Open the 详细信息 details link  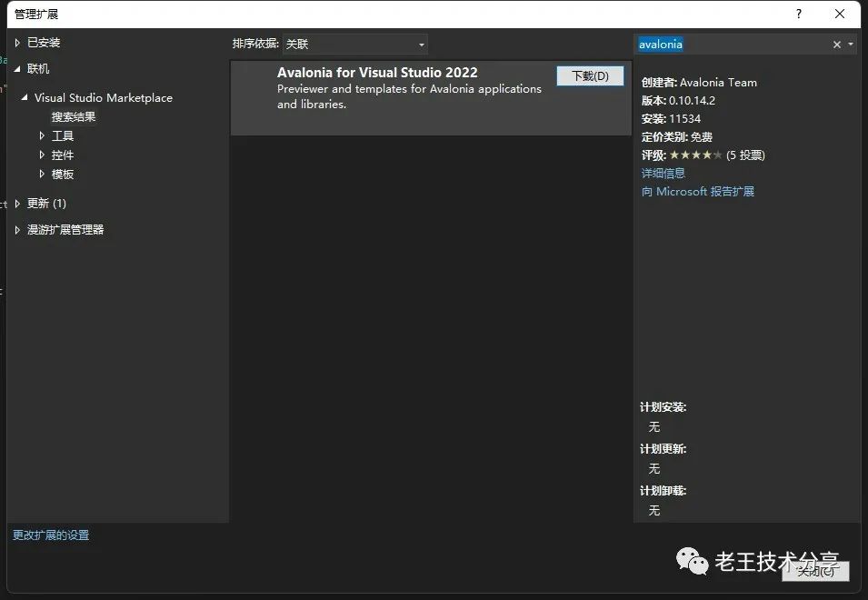(x=663, y=174)
